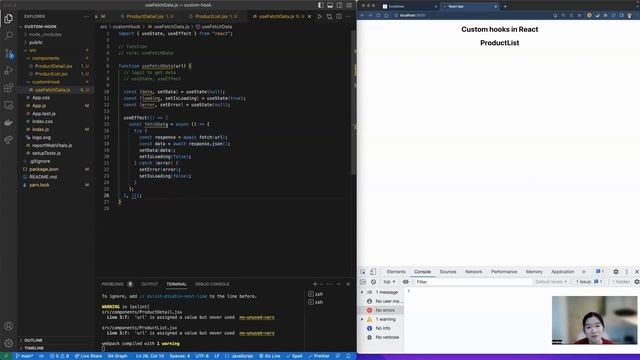Open the Problems panel tab

(113, 284)
